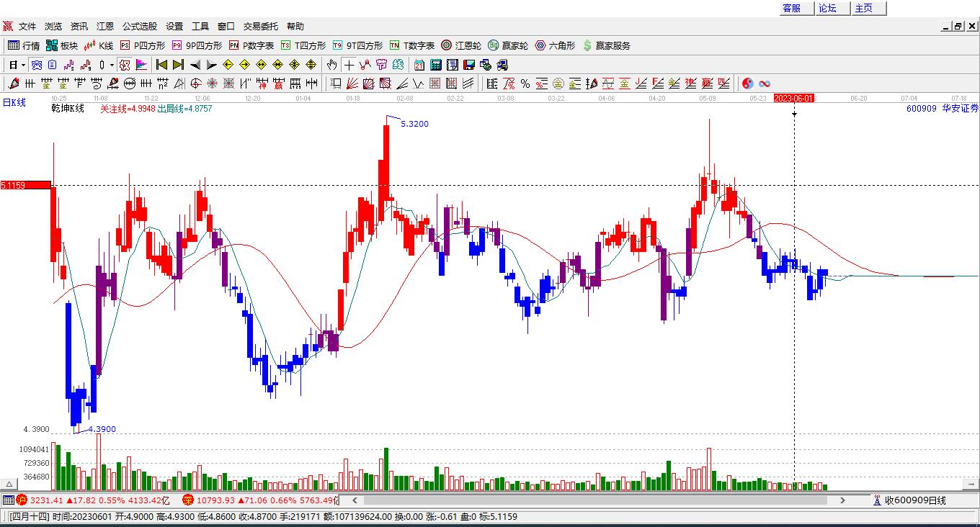Click the 600909 华安证券 stock title
This screenshot has width=980, height=527.
(943, 108)
